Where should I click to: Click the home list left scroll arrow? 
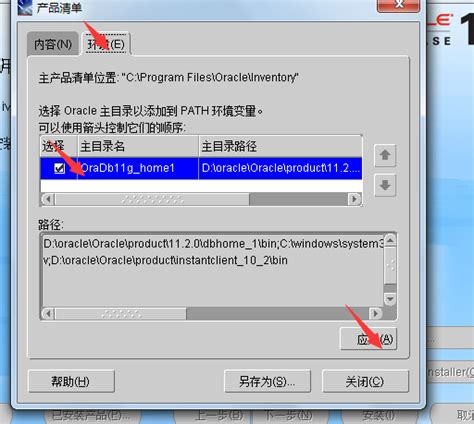pyautogui.click(x=48, y=199)
